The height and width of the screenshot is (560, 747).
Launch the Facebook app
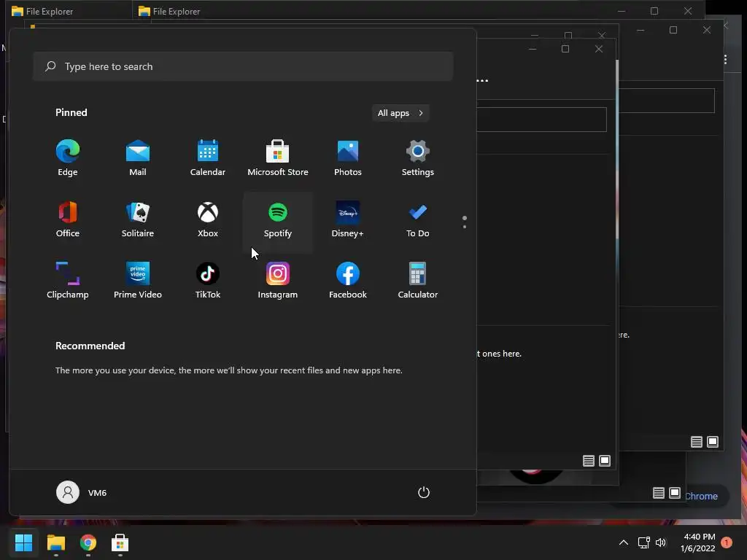click(348, 281)
